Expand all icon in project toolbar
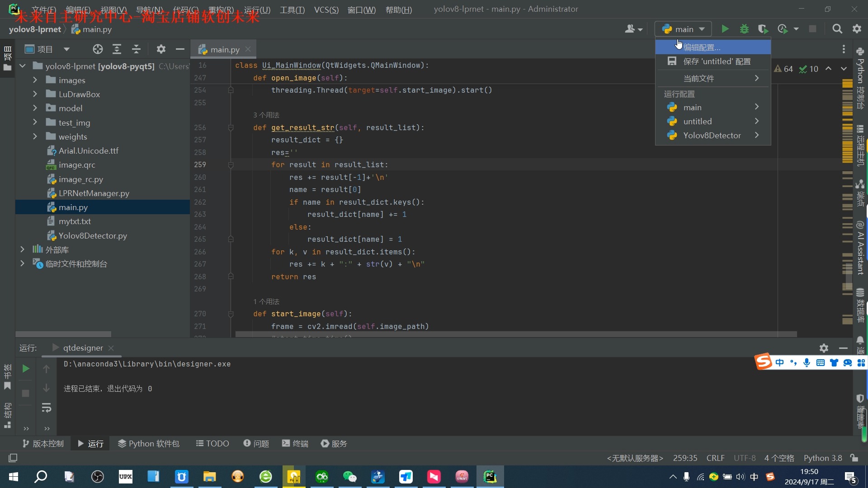The image size is (868, 488). (x=117, y=49)
